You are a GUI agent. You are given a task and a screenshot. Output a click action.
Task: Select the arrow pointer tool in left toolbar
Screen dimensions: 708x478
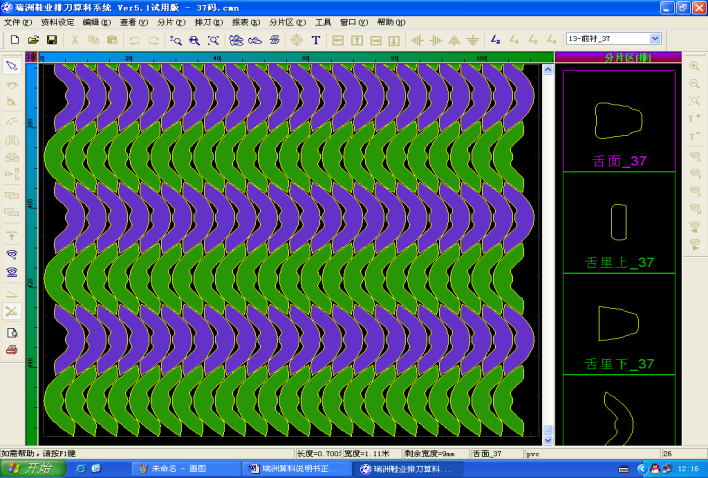tap(12, 66)
